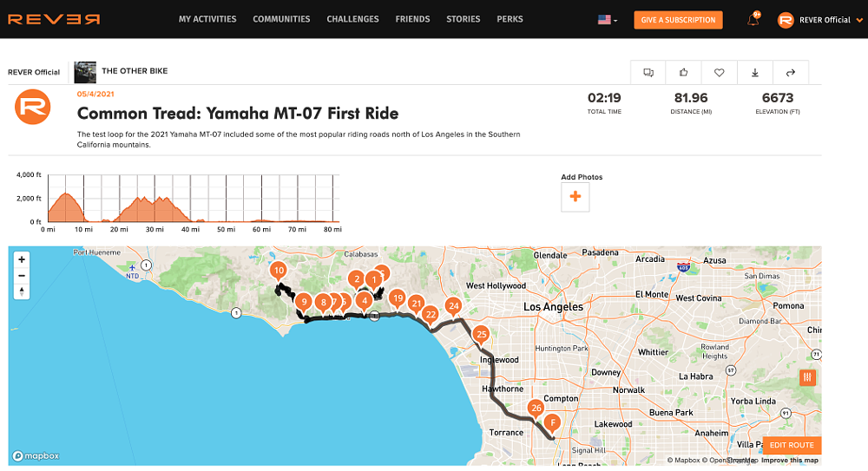Open map layer settings orange button
868x471 pixels.
(x=808, y=377)
